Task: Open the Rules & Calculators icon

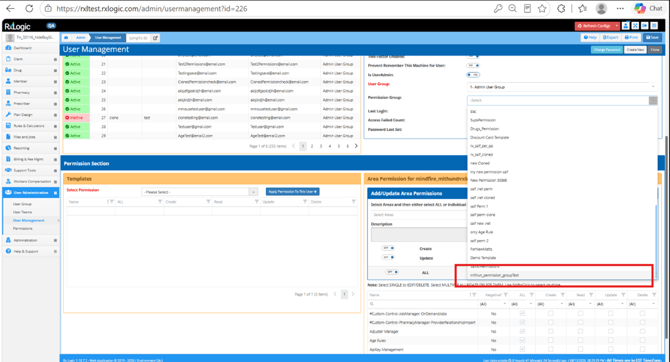Action: 8,126
